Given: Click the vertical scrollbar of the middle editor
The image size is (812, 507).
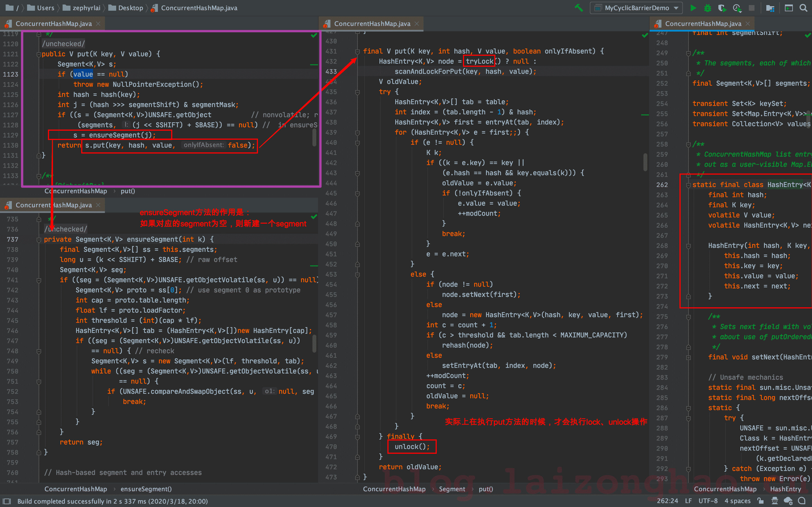Looking at the screenshot, I should pos(645,161).
